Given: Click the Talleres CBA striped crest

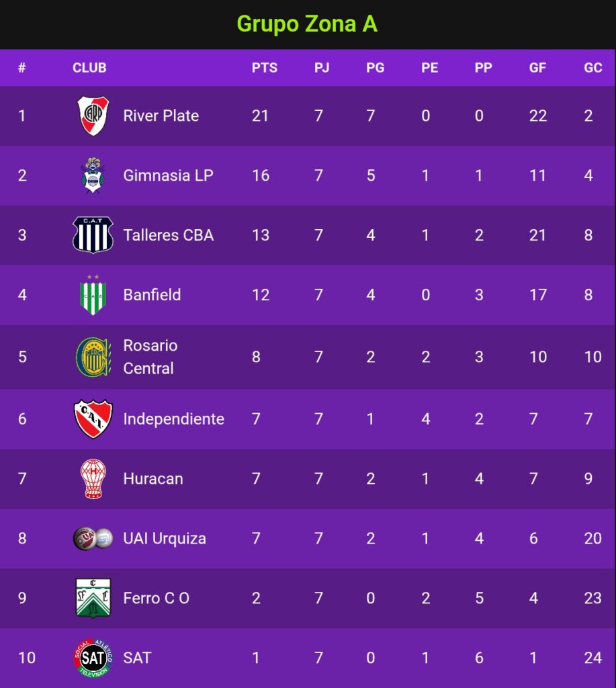Looking at the screenshot, I should coord(93,235).
